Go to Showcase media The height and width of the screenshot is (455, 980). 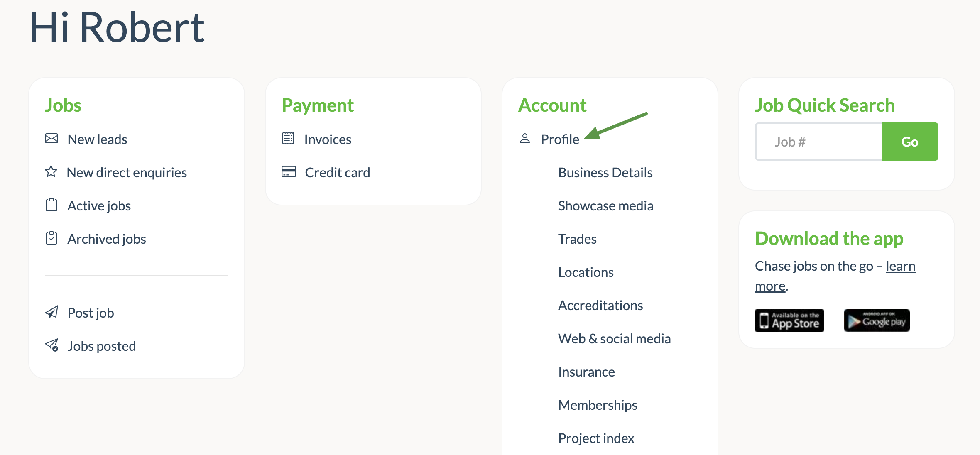[605, 206]
